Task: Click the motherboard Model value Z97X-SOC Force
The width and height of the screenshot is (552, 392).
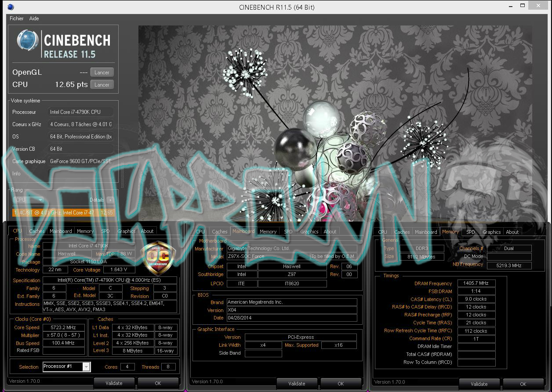Action: tap(268, 257)
